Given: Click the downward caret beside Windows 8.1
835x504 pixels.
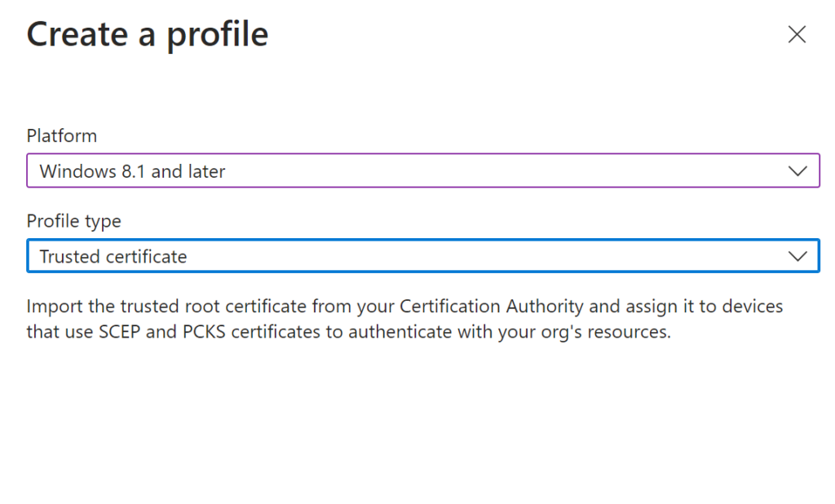Looking at the screenshot, I should click(797, 171).
